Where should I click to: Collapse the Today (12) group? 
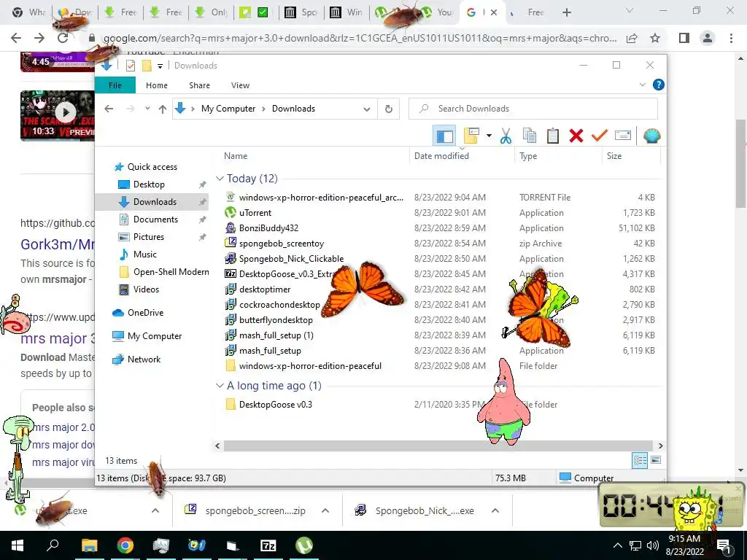click(x=220, y=179)
